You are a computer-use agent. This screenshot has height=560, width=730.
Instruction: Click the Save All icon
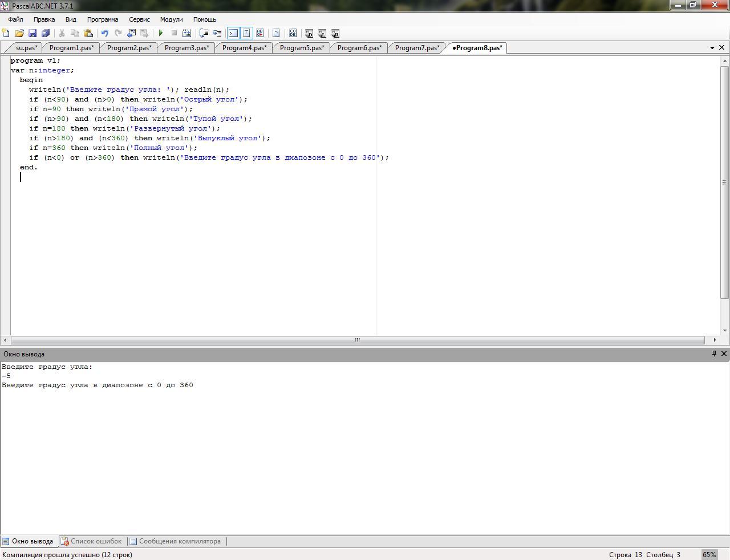pyautogui.click(x=46, y=34)
